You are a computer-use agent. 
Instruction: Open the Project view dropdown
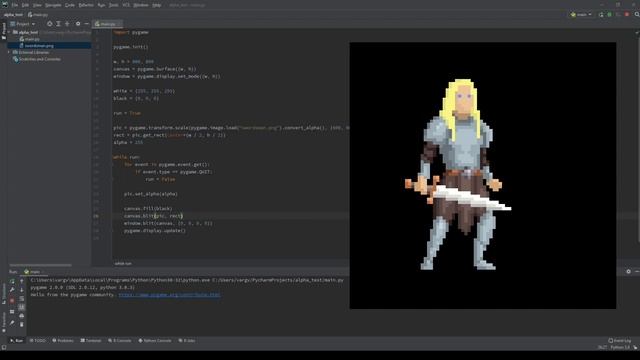coord(23,24)
